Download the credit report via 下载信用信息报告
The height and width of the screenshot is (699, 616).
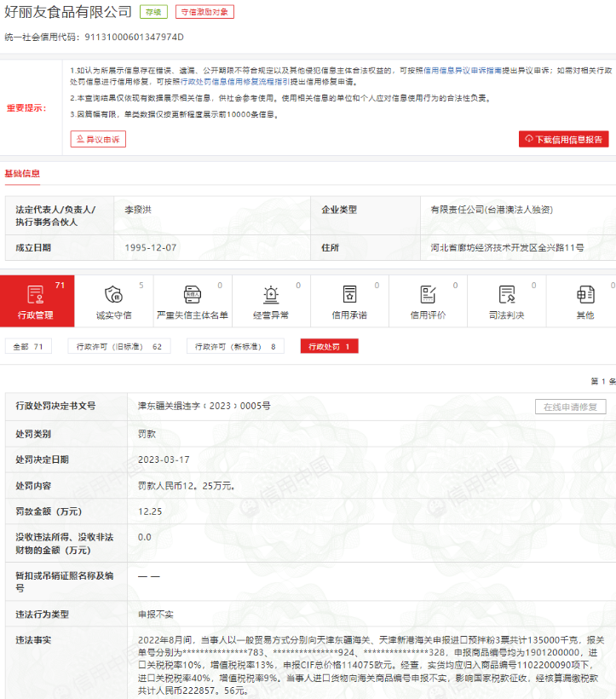(x=563, y=139)
